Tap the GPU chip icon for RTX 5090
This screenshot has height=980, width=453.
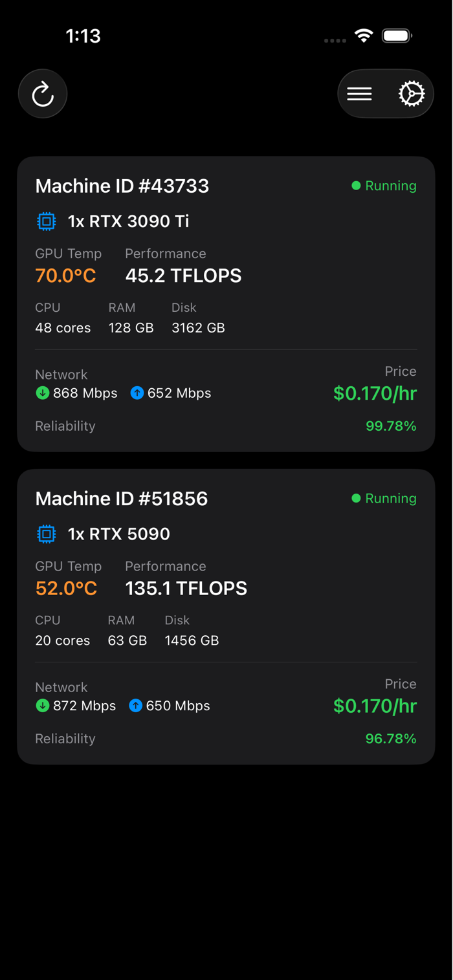click(x=46, y=534)
